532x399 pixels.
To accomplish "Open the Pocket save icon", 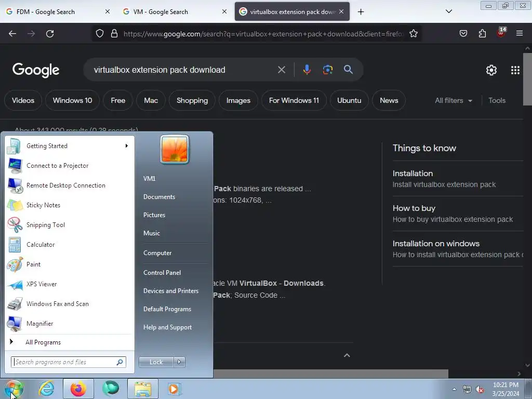I will (x=463, y=34).
